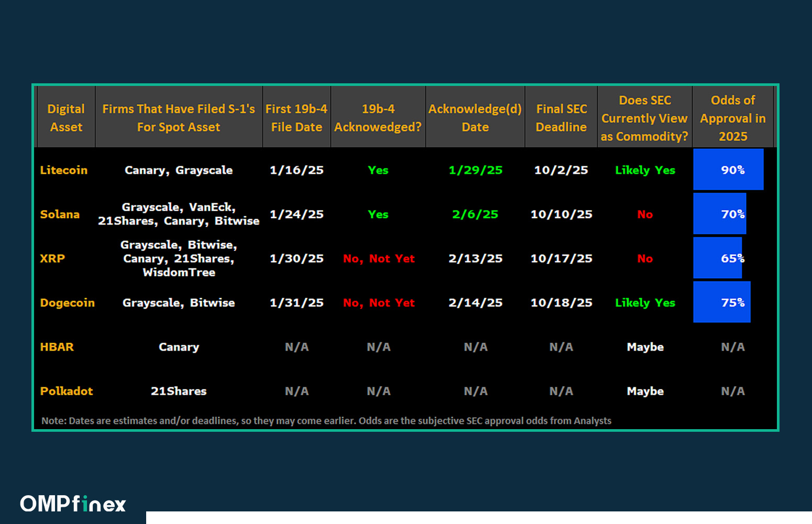Click final deadline 10/10/25
This screenshot has width=812, height=524.
point(562,214)
